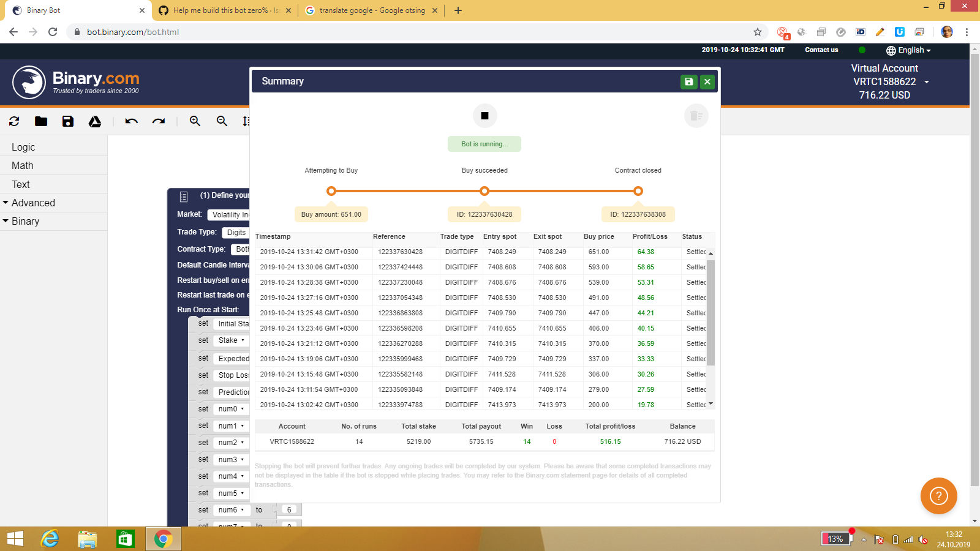Open the num6 variable dropdown
This screenshot has height=551, width=980.
232,510
